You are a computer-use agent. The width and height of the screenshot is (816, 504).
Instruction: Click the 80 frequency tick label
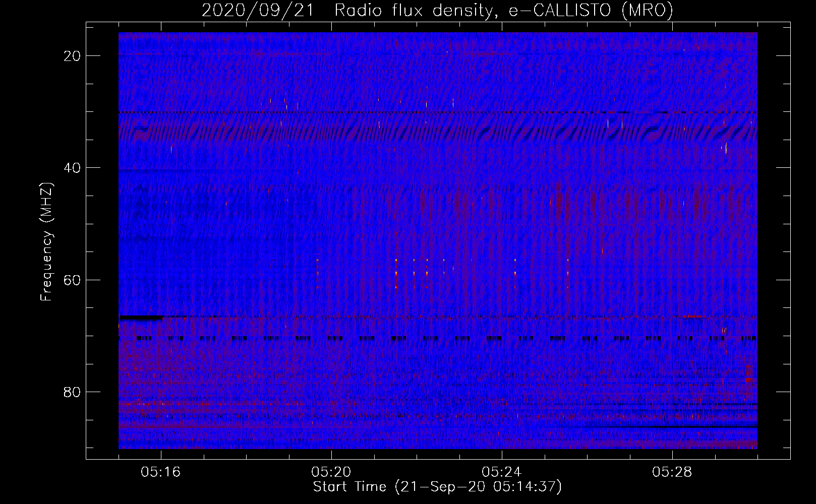tap(72, 392)
